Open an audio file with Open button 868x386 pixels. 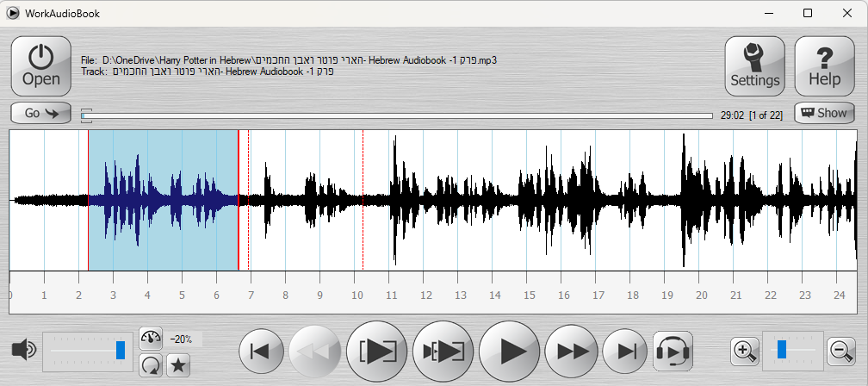tap(41, 66)
